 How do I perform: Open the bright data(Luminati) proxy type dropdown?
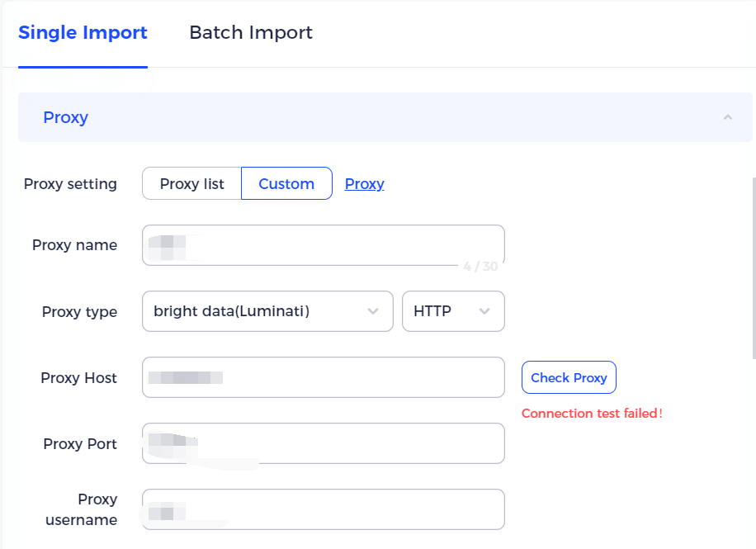256,311
